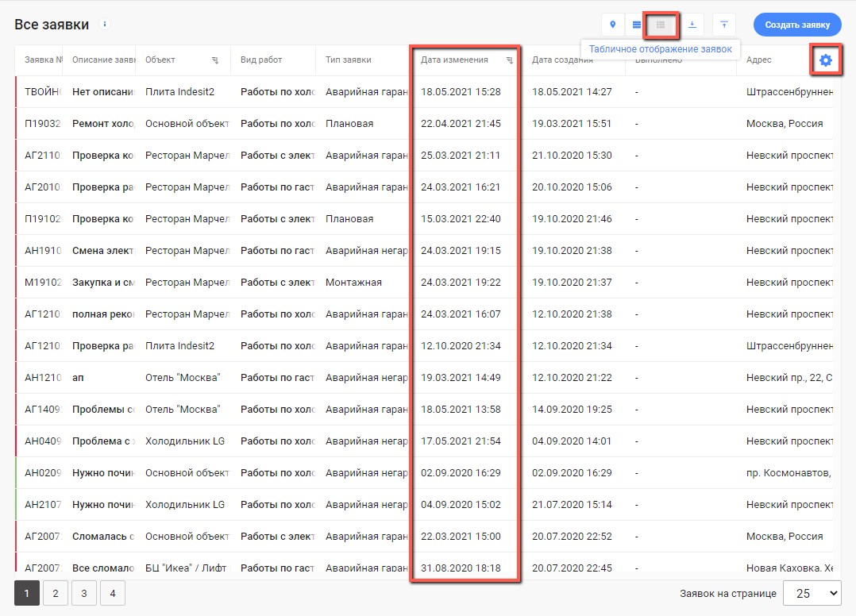Click the Объект column header label
856x616 pixels.
(x=160, y=60)
